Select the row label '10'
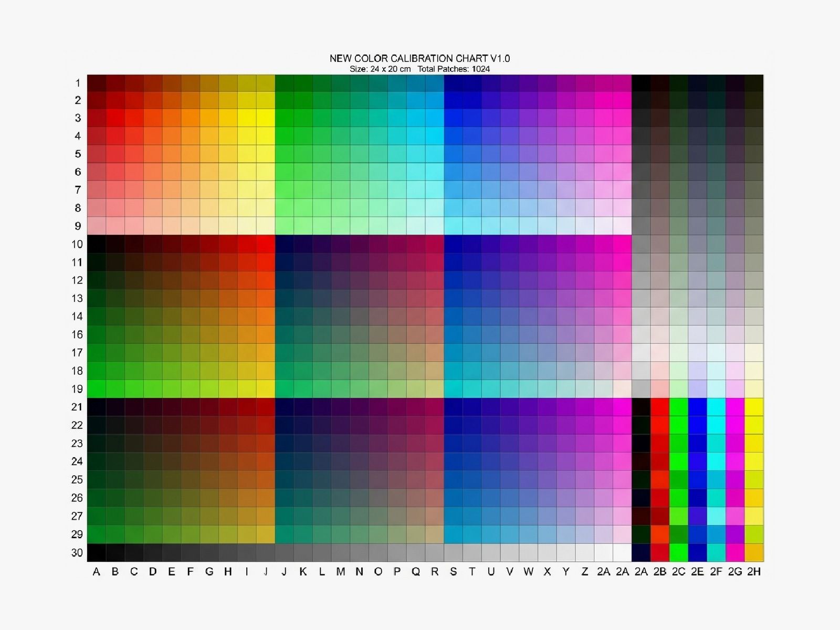Viewport: 840px width, 630px height. point(77,244)
